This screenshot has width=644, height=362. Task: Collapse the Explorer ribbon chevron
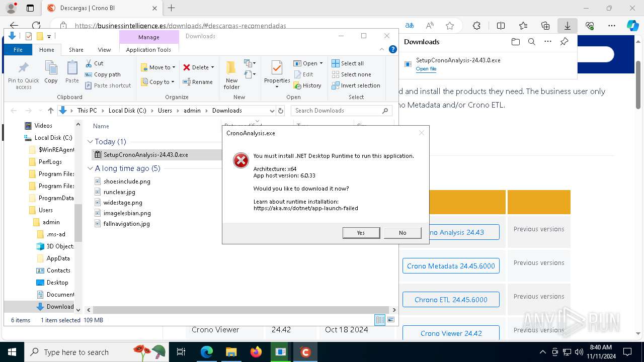[x=382, y=49]
